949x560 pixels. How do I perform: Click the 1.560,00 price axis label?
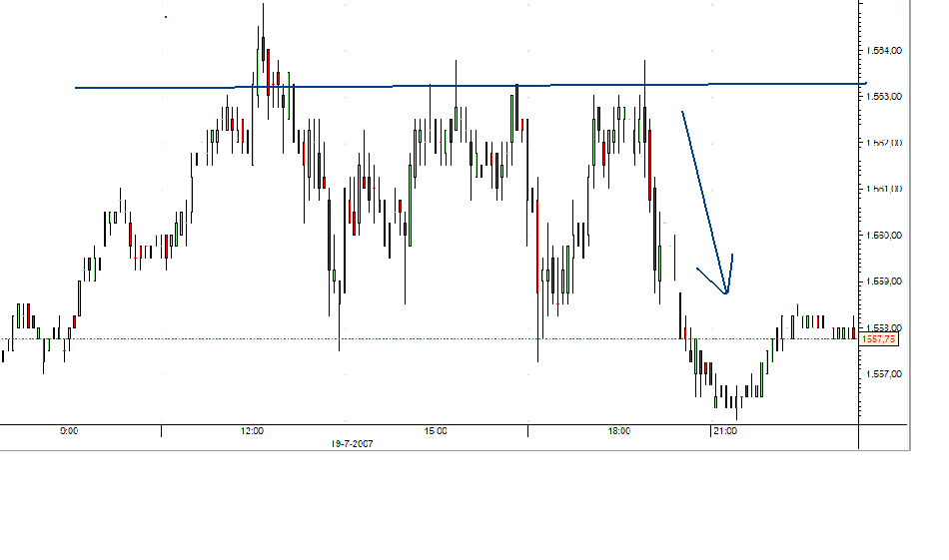(x=884, y=236)
